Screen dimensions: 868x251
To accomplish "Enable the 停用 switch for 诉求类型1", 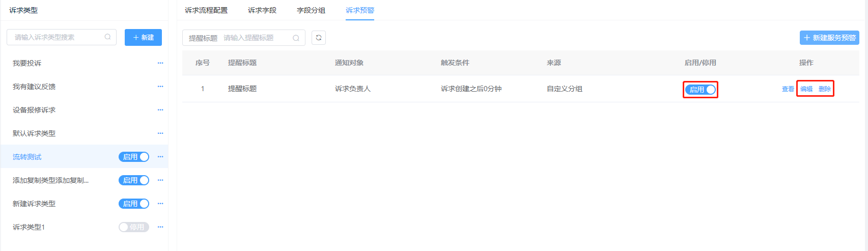I will pyautogui.click(x=134, y=227).
